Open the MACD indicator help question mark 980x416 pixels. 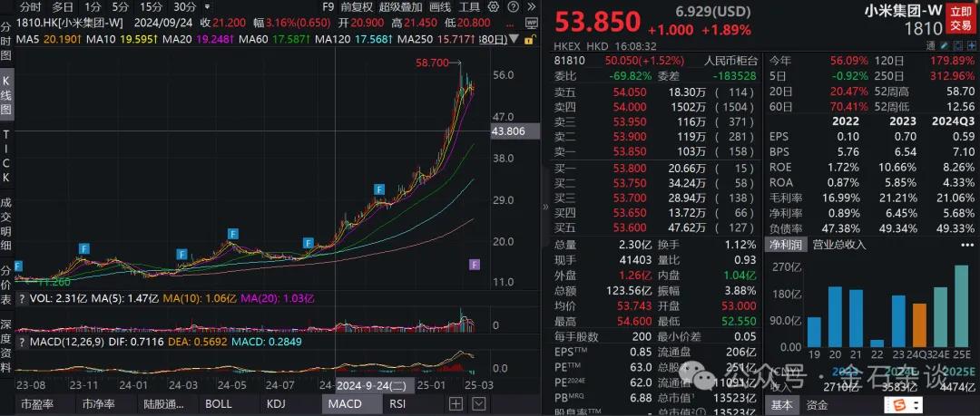pos(22,341)
